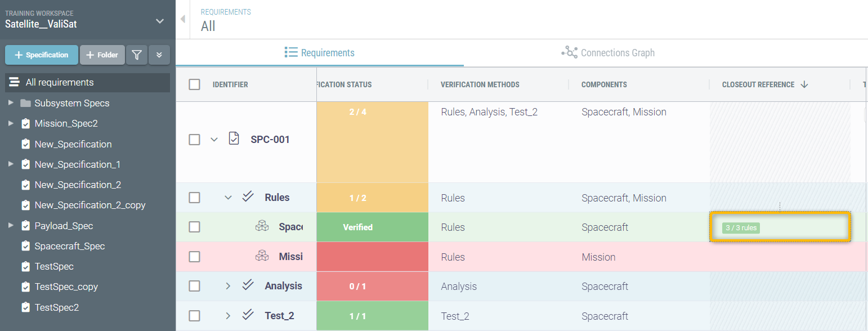868x331 pixels.
Task: Click the green Verified status cell
Action: [373, 227]
